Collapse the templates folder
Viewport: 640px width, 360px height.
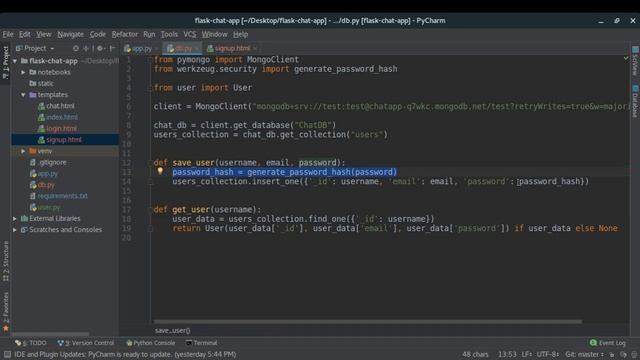(23, 95)
